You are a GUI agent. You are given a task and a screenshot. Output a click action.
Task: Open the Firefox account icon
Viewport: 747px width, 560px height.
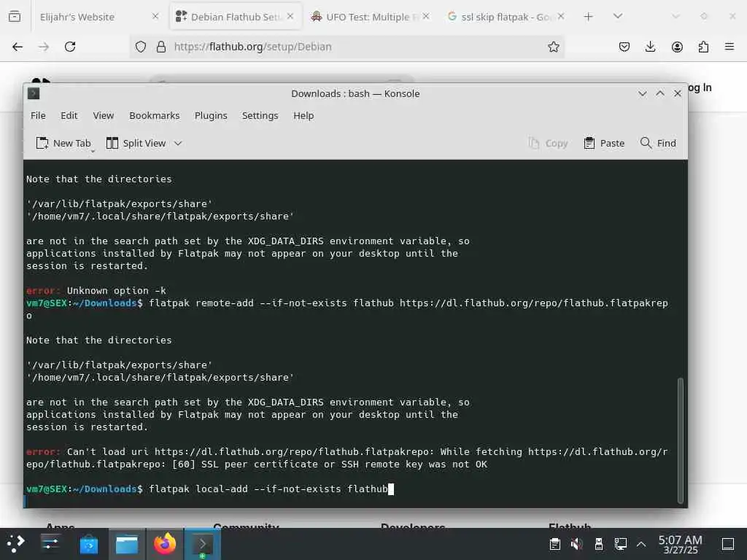pos(677,47)
